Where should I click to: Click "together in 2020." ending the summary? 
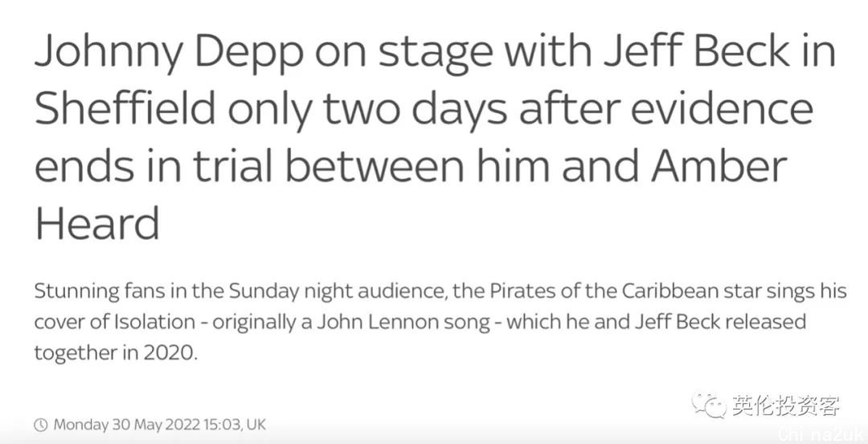pos(116,352)
